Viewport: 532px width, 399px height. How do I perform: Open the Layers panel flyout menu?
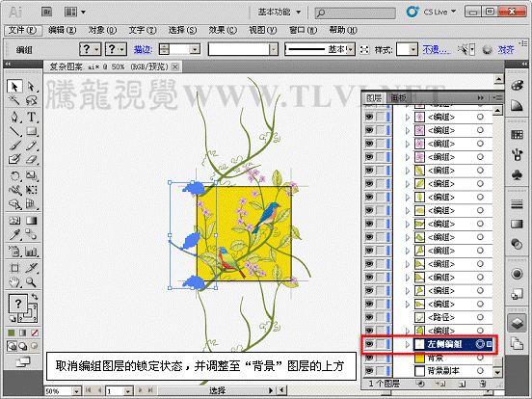click(x=496, y=97)
